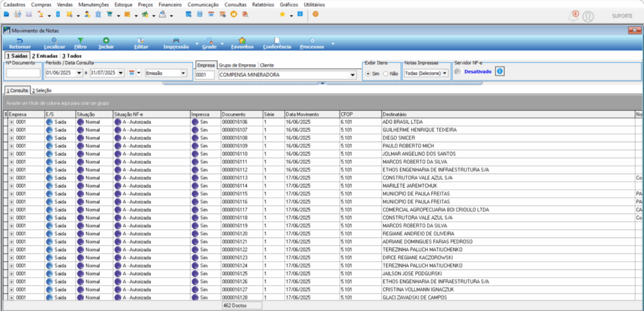
Task: Click the Incluir green plus icon
Action: point(106,40)
